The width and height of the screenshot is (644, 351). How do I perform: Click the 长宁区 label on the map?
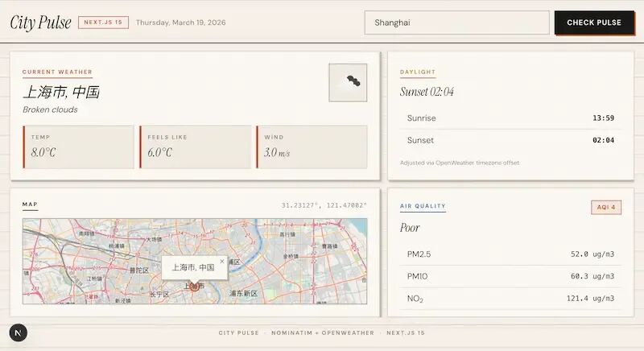pyautogui.click(x=159, y=295)
